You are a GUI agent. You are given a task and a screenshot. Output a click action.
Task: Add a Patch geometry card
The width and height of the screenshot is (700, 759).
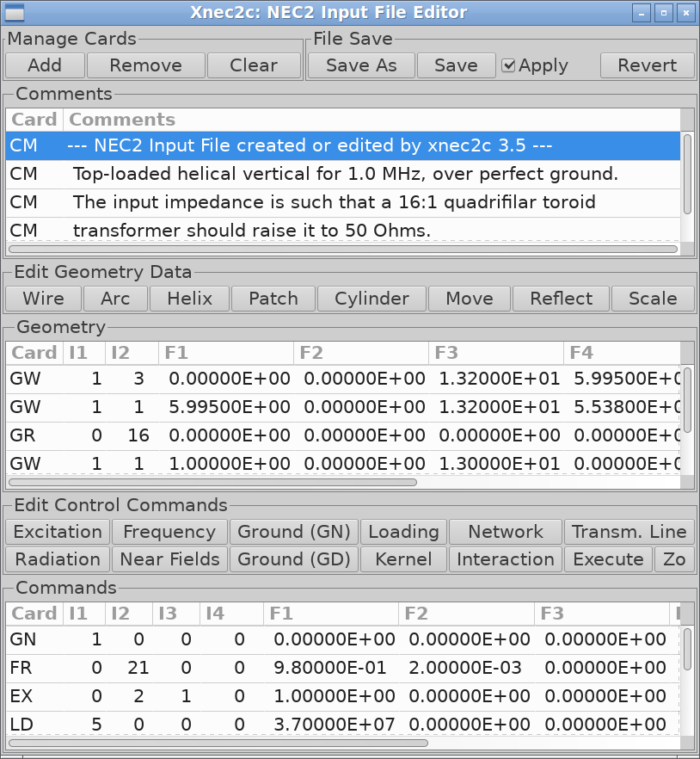[x=273, y=298]
